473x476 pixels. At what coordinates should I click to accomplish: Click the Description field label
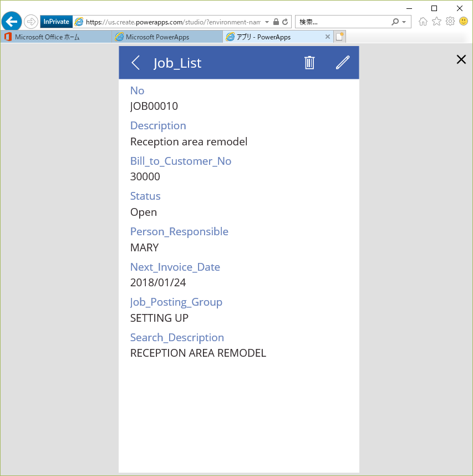[158, 126]
